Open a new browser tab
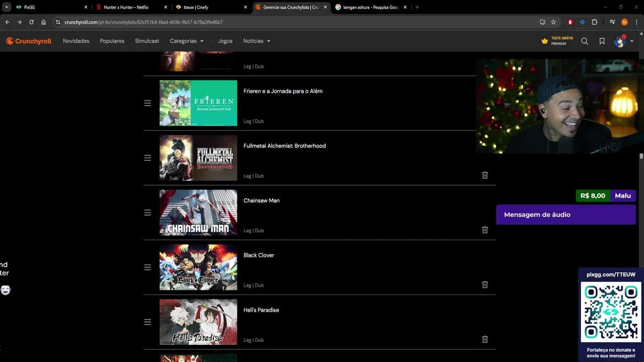 [417, 7]
